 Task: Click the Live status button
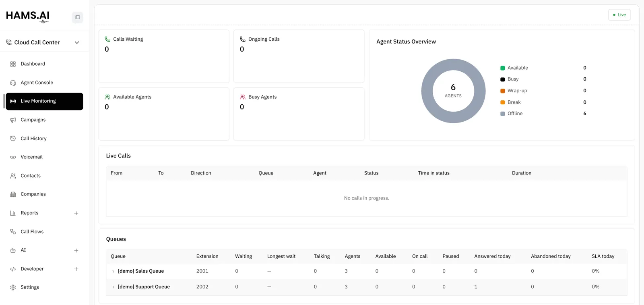(619, 15)
